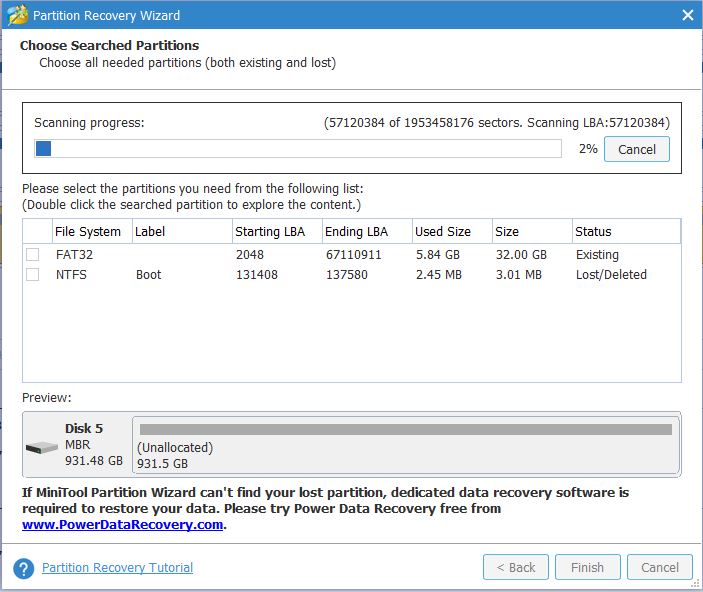This screenshot has height=592, width=703.
Task: Click the Existing status cell
Action: 597,255
